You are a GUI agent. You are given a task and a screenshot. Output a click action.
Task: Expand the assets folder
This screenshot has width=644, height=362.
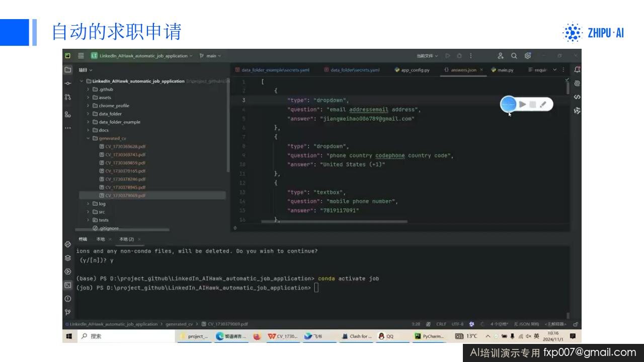[x=88, y=98]
